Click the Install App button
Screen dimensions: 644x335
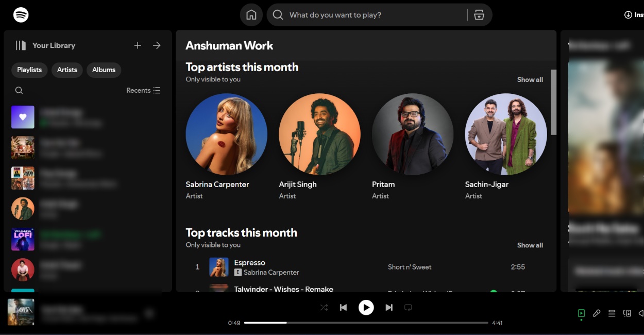click(635, 14)
